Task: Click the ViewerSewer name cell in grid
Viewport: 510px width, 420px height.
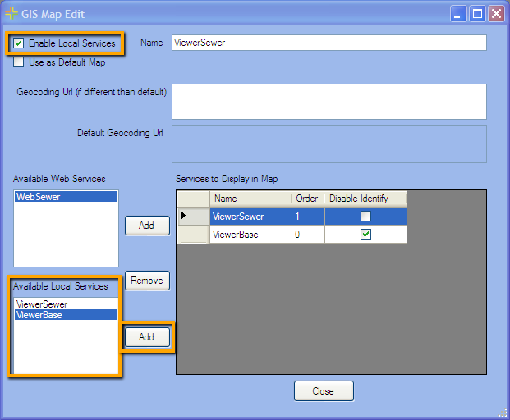Action: [x=250, y=217]
